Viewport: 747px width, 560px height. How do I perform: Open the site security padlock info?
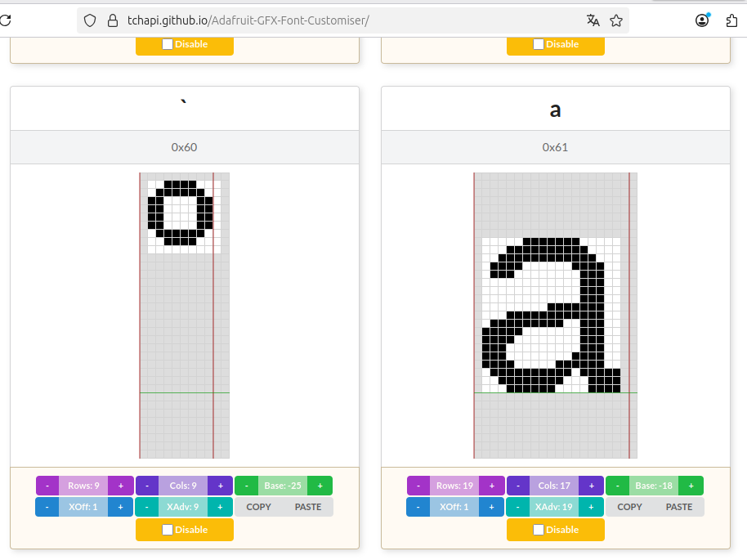point(113,20)
